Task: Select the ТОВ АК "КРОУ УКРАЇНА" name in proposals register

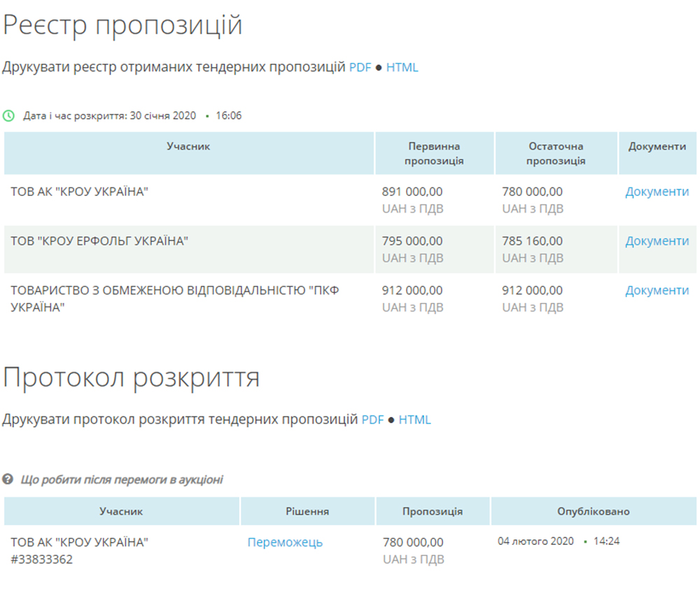Action: point(80,192)
